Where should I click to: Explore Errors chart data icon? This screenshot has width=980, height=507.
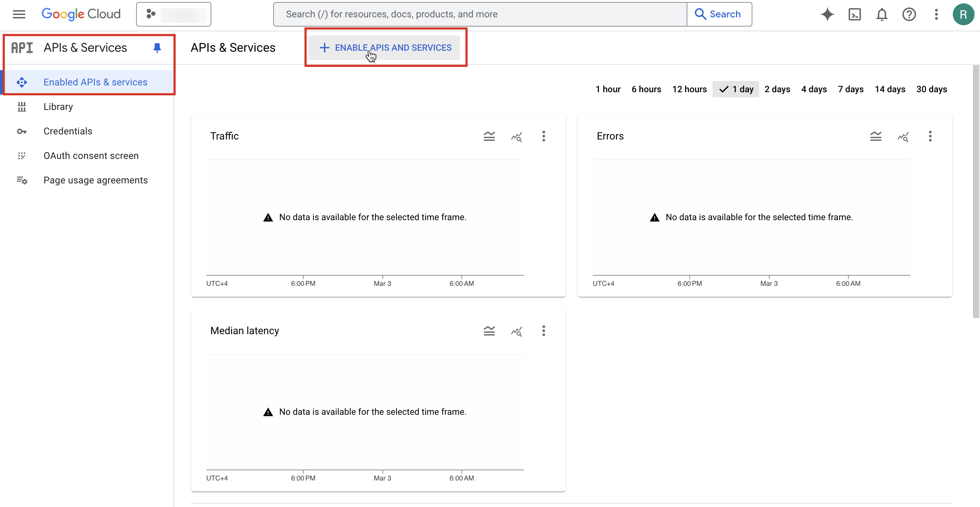coord(903,136)
